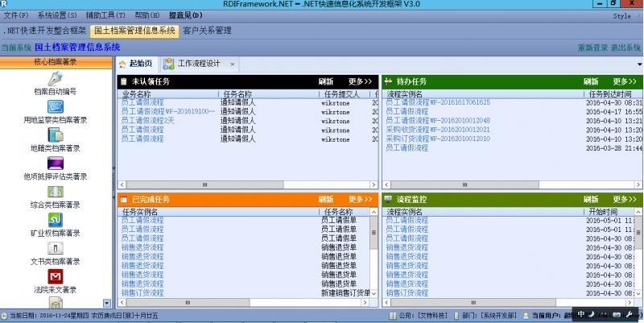Switch to 工作流程设计 tab
Viewport: 644px width, 323px height.
[199, 64]
